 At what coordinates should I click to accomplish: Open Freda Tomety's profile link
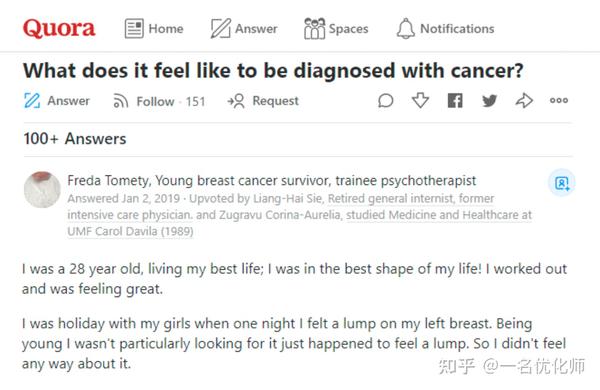click(109, 180)
